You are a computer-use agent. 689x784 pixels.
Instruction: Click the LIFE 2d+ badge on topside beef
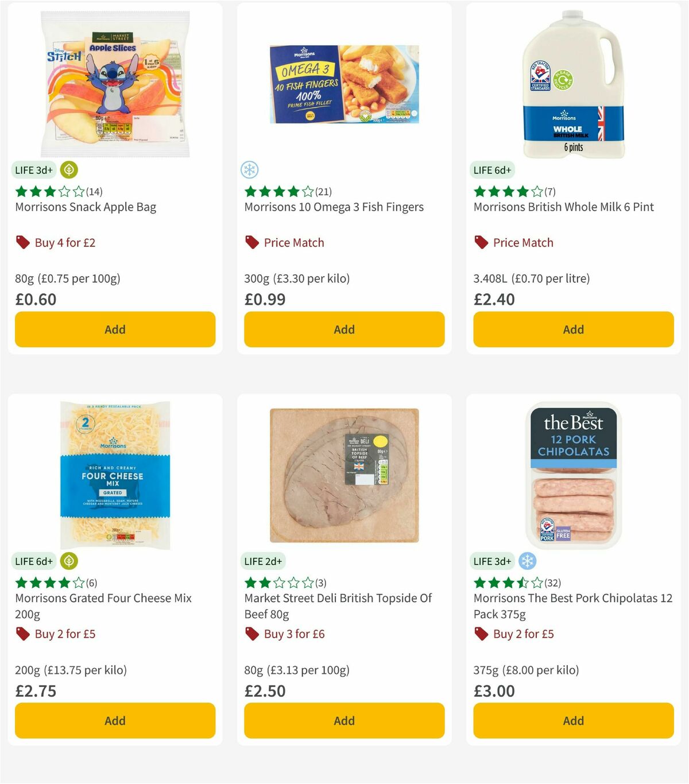[263, 561]
